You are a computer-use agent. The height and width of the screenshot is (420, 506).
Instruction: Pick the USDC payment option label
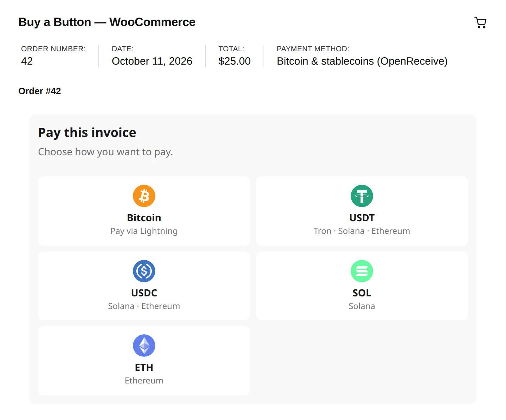144,293
